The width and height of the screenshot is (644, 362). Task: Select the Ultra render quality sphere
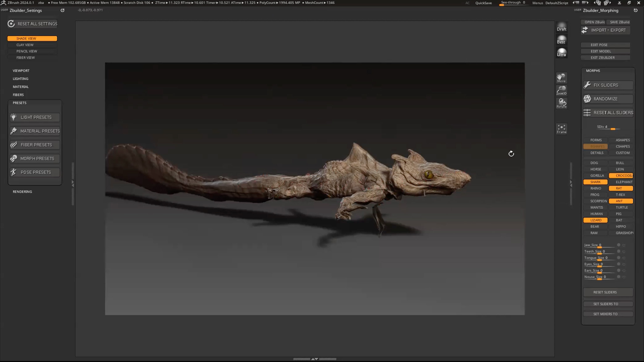561,52
